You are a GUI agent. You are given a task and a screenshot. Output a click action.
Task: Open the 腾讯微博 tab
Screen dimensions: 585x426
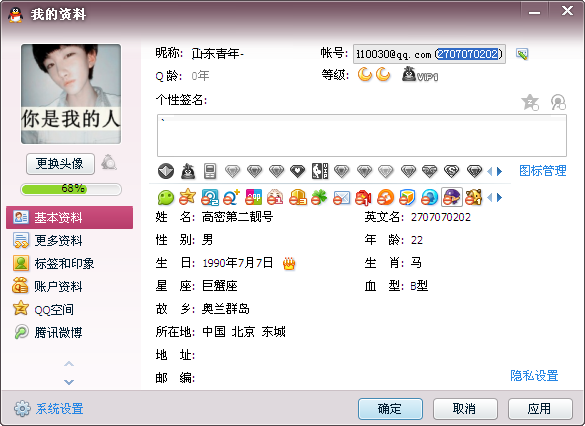[69, 332]
